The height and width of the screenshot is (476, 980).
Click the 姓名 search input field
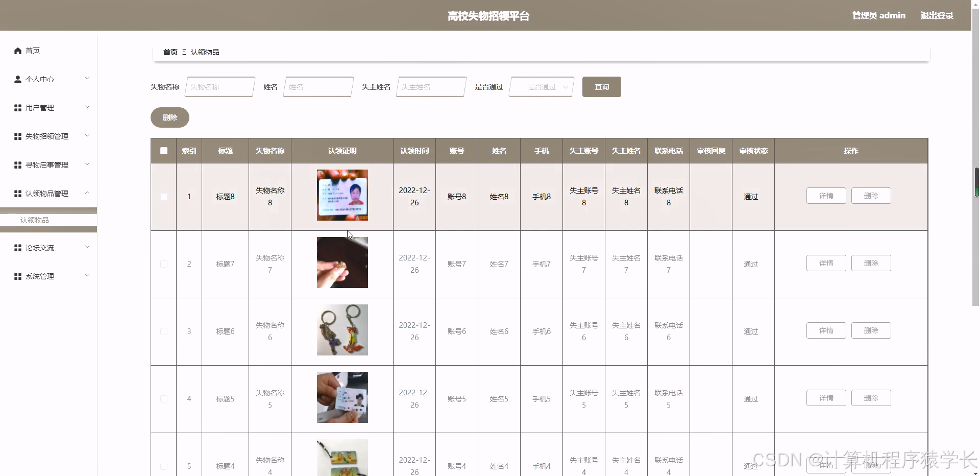click(318, 87)
